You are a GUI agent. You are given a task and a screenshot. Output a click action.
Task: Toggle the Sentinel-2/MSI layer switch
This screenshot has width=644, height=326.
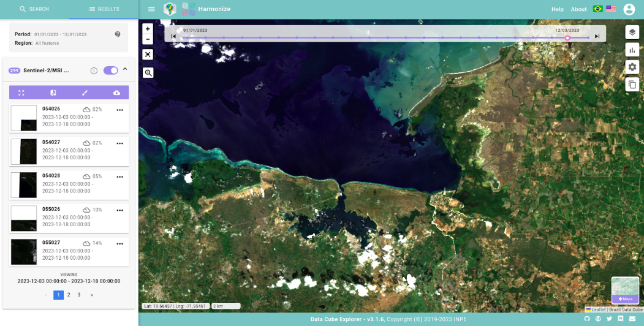111,70
